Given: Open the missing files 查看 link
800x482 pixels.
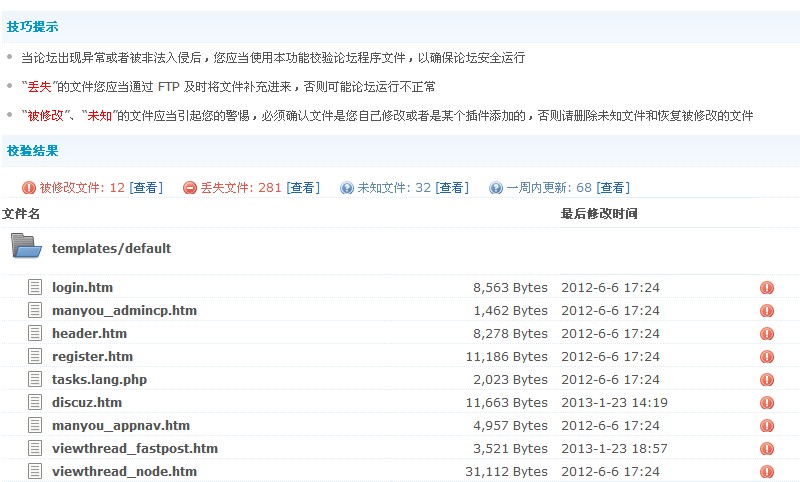Looking at the screenshot, I should (x=303, y=188).
